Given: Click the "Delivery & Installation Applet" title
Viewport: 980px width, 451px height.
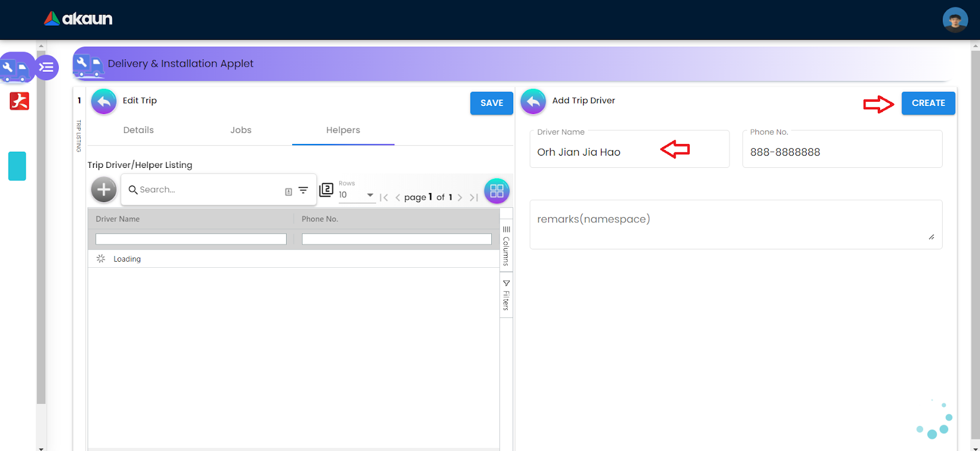Looking at the screenshot, I should [181, 64].
